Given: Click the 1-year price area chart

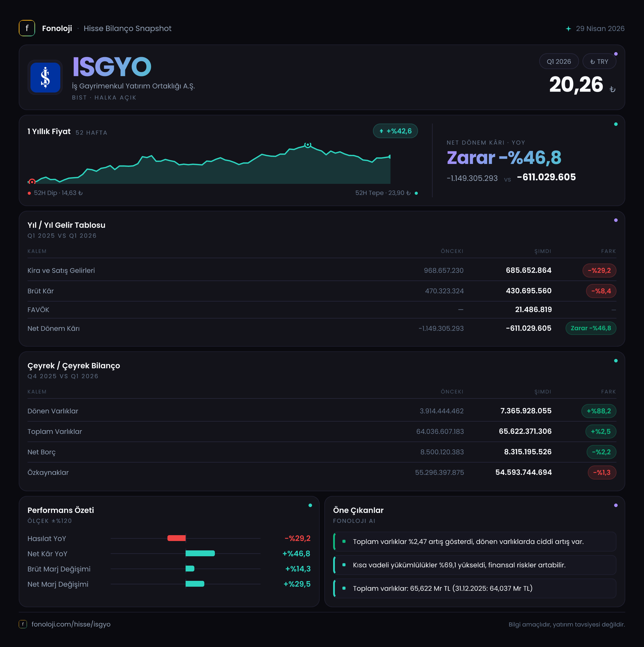Looking at the screenshot, I should pos(209,164).
